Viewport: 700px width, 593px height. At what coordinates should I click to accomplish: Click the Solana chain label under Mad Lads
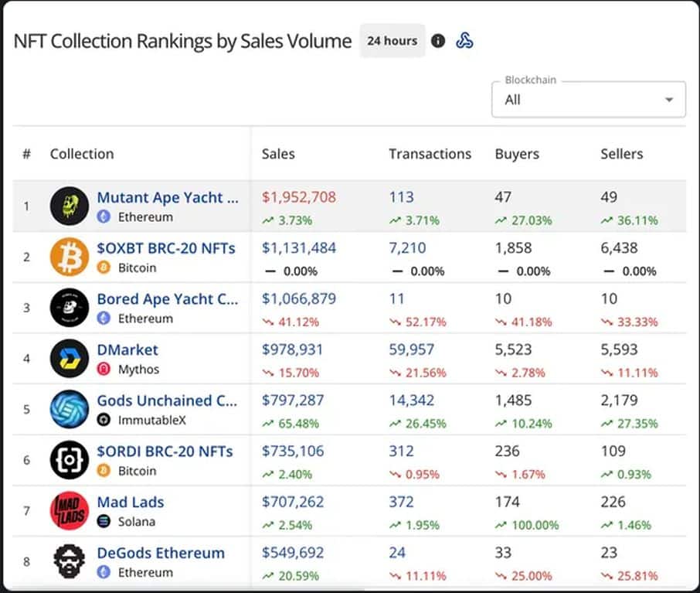click(x=137, y=522)
